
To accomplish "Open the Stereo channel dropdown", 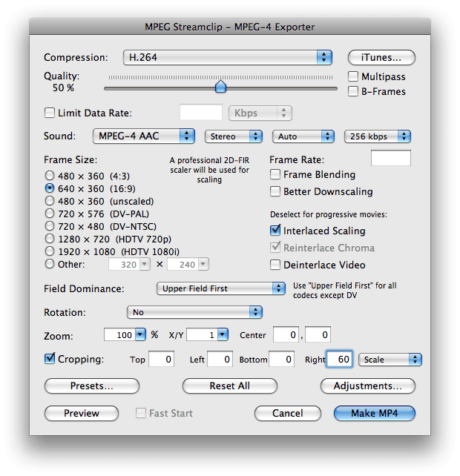I will [x=234, y=136].
